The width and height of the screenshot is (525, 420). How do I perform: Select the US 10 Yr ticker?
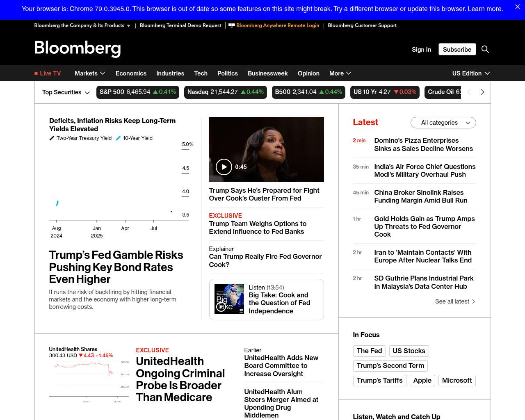tap(385, 92)
